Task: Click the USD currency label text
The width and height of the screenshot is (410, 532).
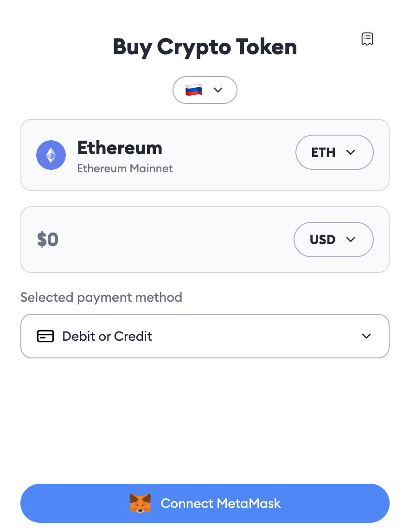Action: pyautogui.click(x=322, y=240)
